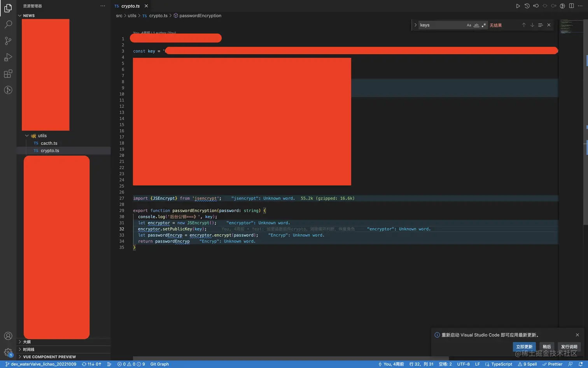
Task: Click 发行说明 release notes button
Action: [x=569, y=347]
